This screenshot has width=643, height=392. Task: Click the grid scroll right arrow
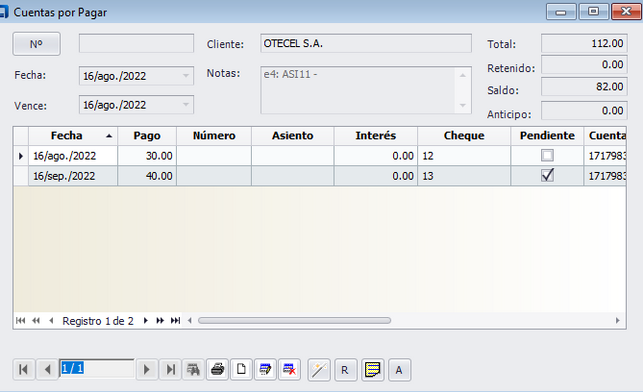(x=618, y=321)
